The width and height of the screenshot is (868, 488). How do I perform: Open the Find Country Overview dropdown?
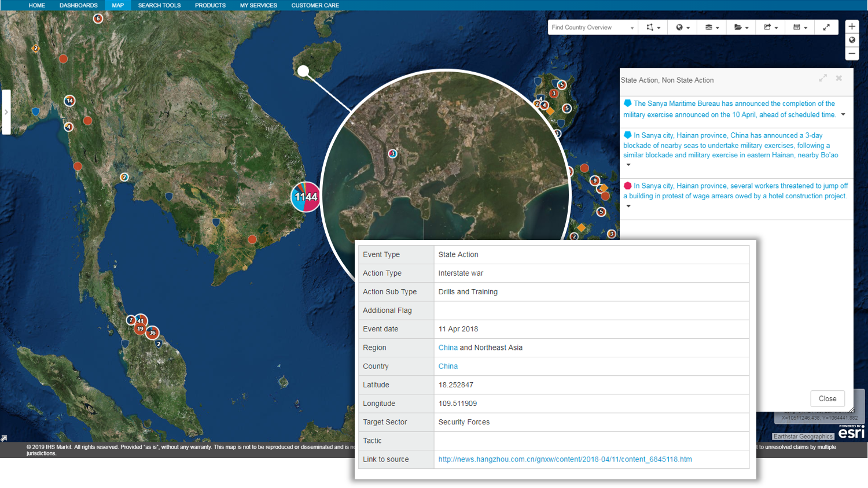(593, 27)
